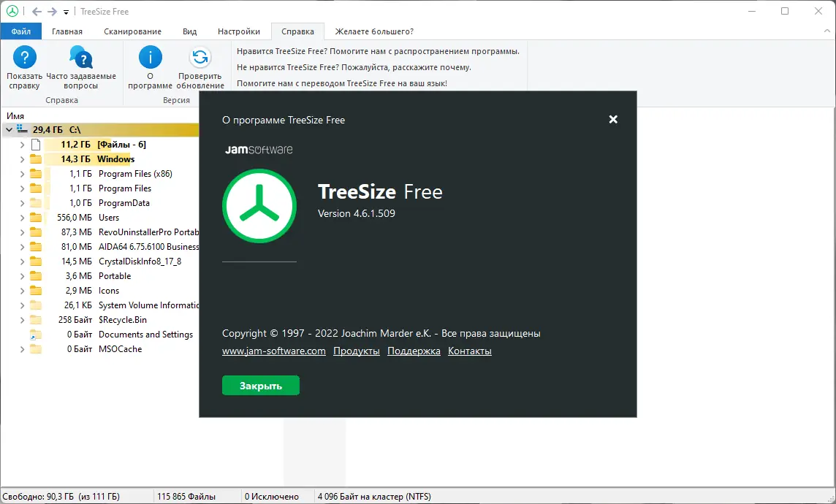Screen dimensions: 836x504
Task: Switch to the Настройки tab
Action: (239, 31)
